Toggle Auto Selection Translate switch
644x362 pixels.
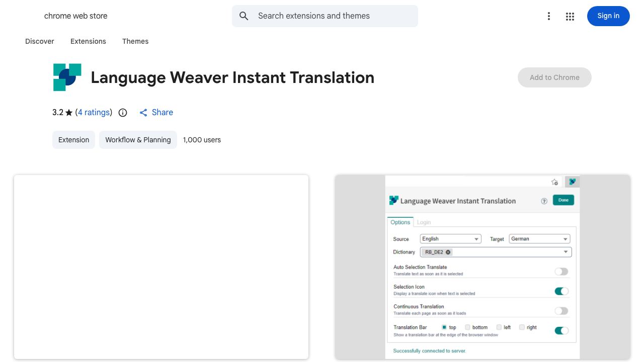pyautogui.click(x=561, y=271)
